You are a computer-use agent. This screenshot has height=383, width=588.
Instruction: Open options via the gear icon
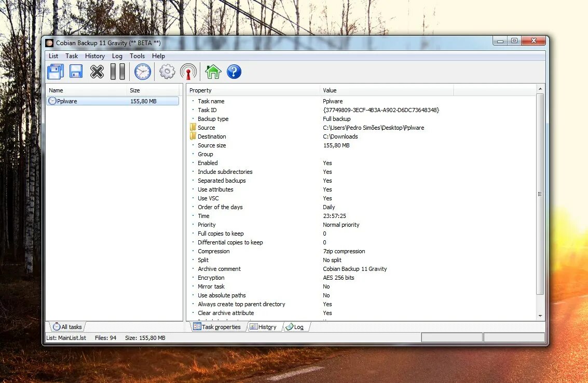(167, 71)
